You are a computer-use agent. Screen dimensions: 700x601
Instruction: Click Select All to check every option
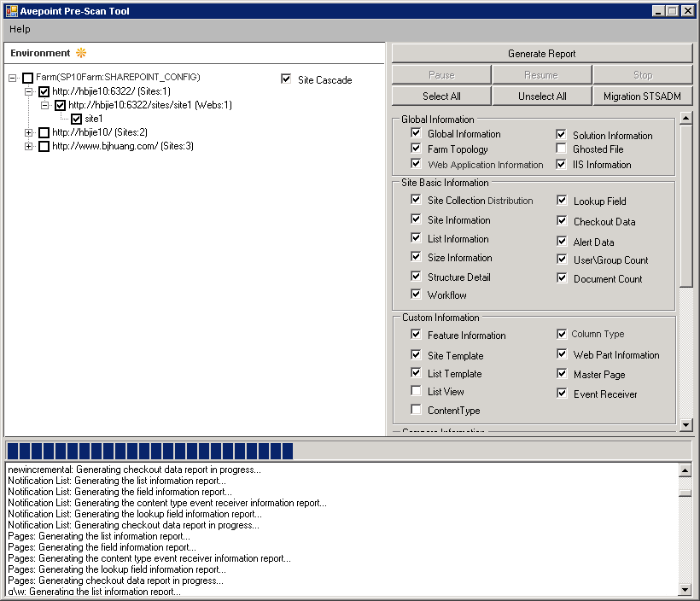tap(440, 96)
